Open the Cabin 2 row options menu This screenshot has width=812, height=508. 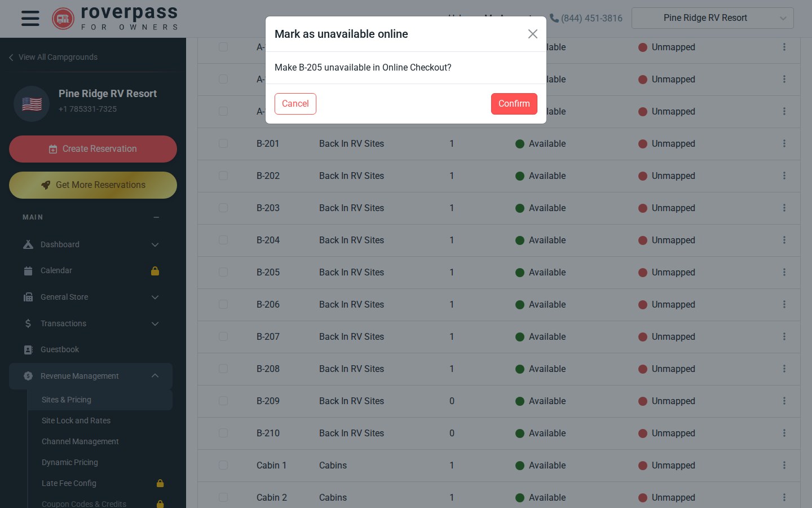[784, 497]
